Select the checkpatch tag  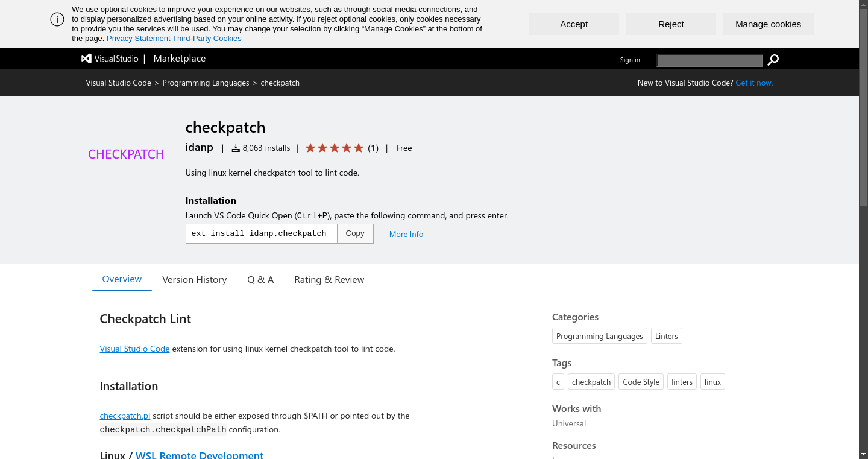(x=591, y=382)
